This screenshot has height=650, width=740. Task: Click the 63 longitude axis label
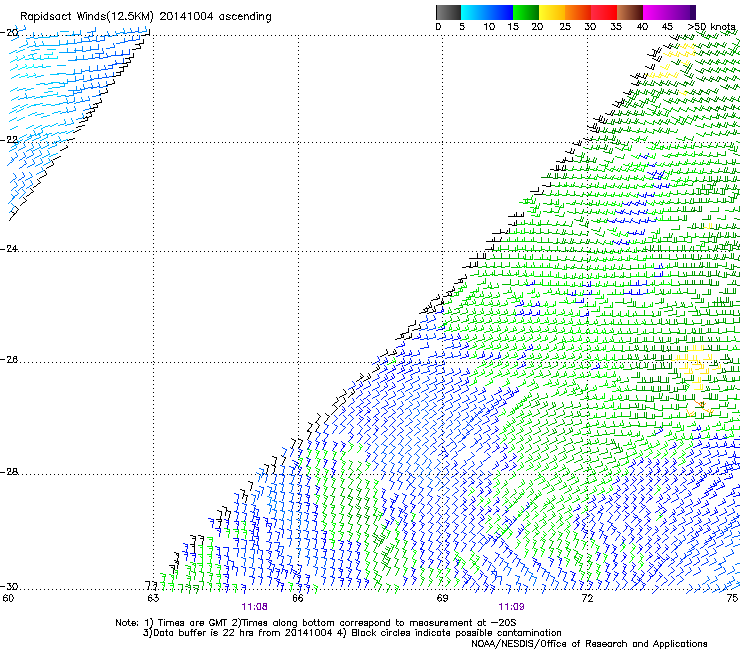click(153, 599)
